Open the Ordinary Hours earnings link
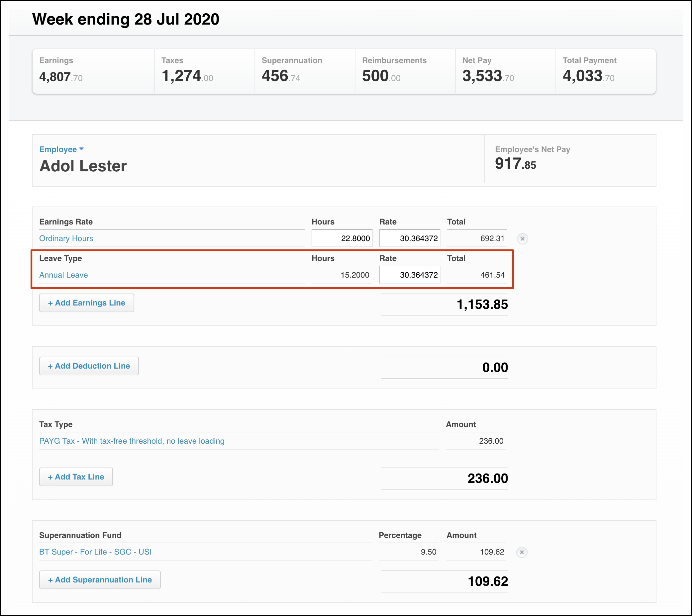 click(x=66, y=238)
